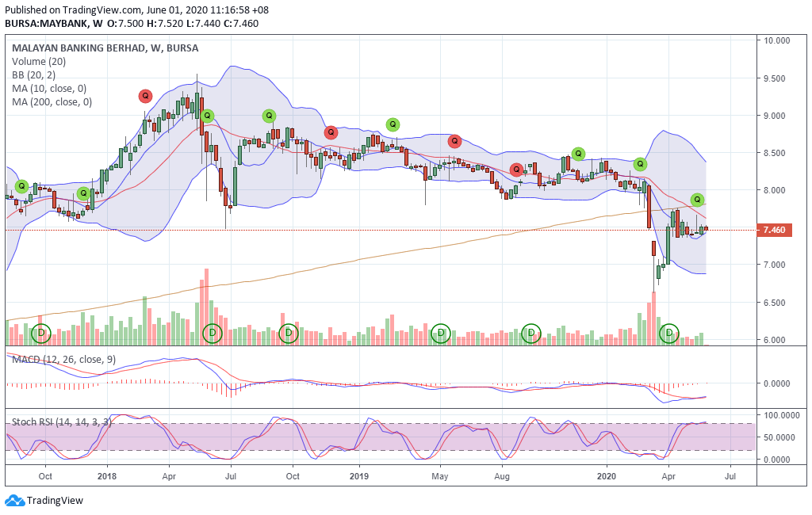
Task: Click the TradingView text link at the bottom
Action: pos(54,501)
